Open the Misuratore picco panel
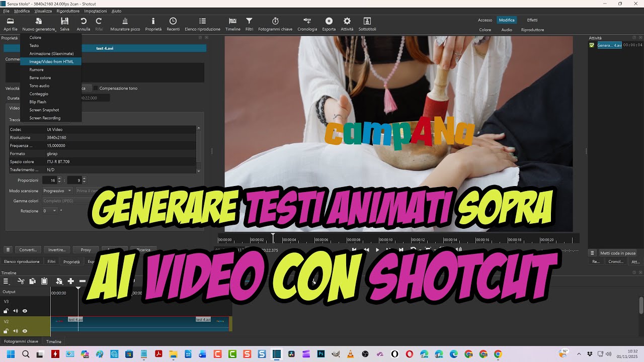 (125, 24)
